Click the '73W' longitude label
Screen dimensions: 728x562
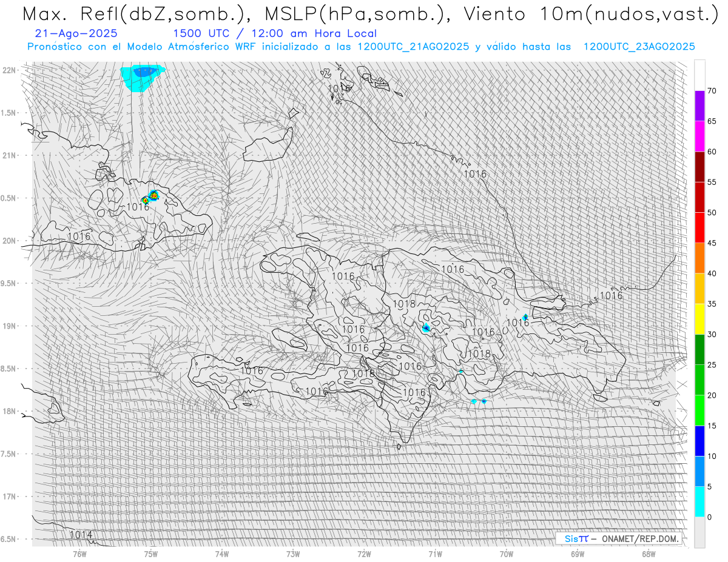293,554
